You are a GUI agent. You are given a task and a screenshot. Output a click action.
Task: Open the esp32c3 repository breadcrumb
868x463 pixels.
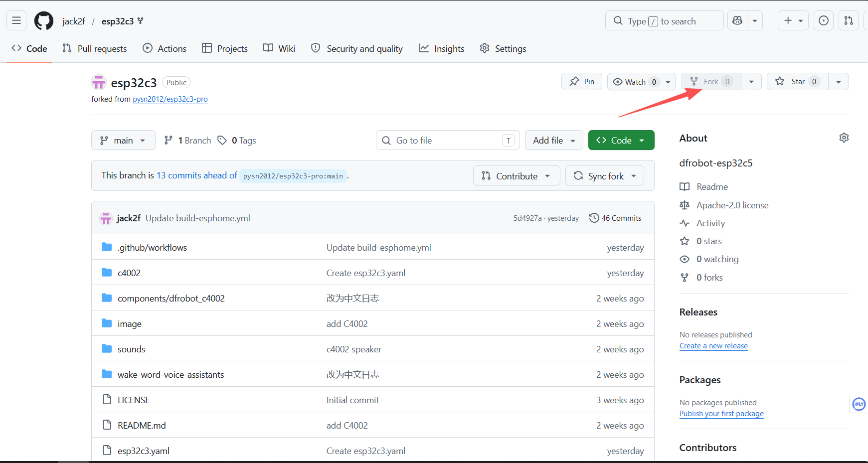pyautogui.click(x=118, y=21)
